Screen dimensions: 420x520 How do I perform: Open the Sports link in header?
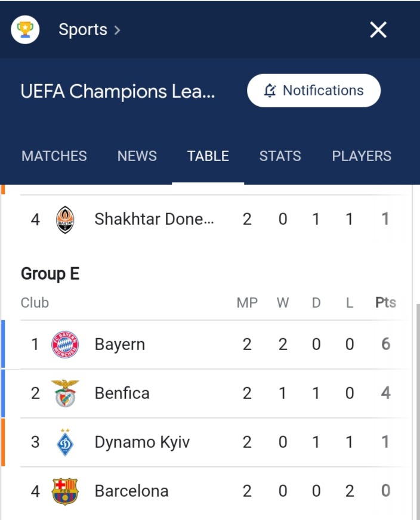tap(82, 29)
